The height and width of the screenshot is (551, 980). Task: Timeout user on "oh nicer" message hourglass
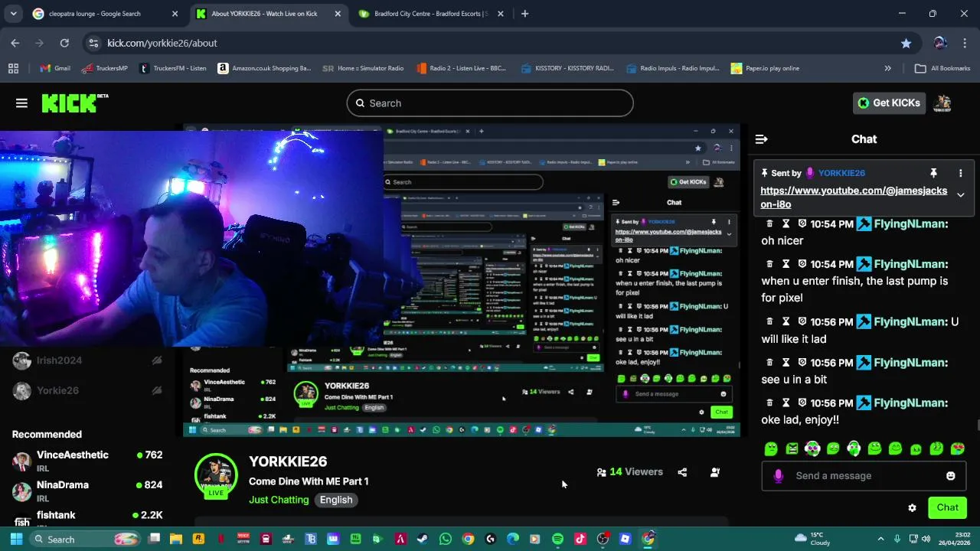(786, 223)
